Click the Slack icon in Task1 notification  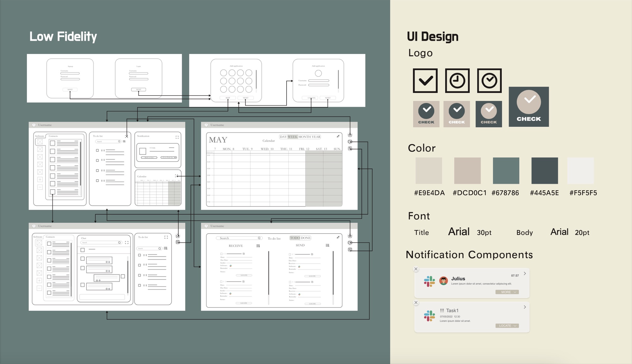tap(429, 316)
